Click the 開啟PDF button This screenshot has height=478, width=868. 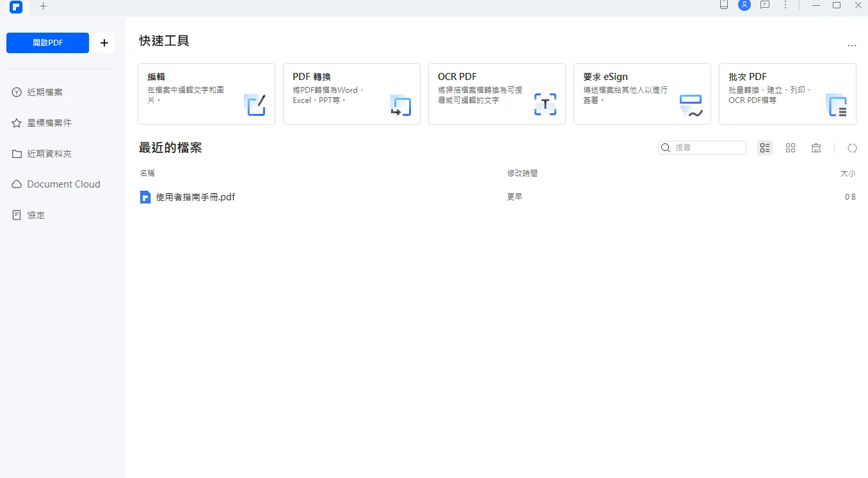coord(47,42)
